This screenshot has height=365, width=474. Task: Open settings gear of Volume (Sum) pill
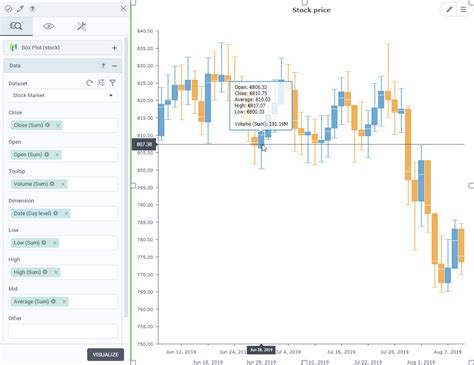point(52,184)
